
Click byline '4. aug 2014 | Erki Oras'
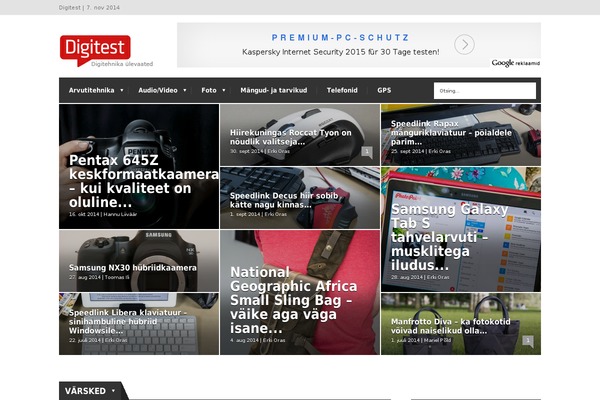[258, 340]
